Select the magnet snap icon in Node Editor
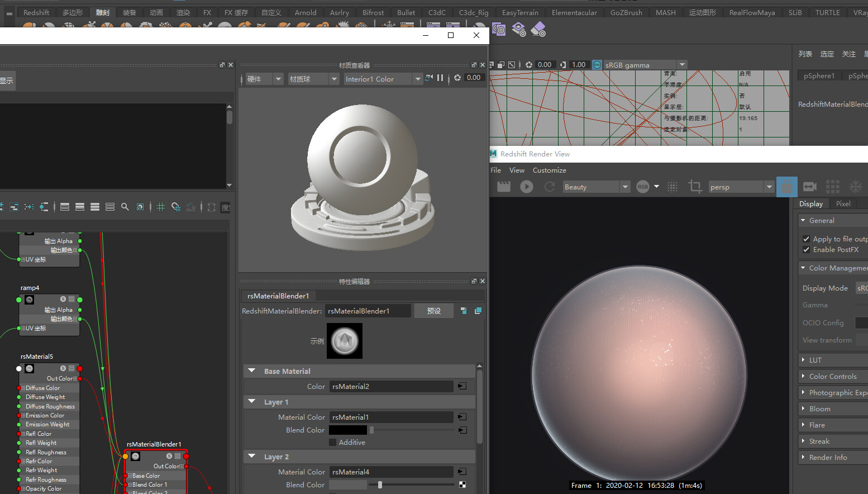This screenshot has height=494, width=868. click(175, 207)
